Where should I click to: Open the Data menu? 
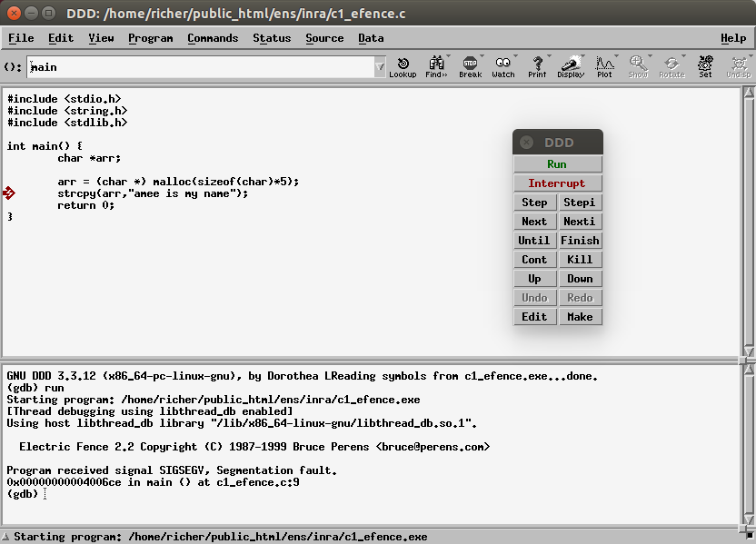coord(371,38)
